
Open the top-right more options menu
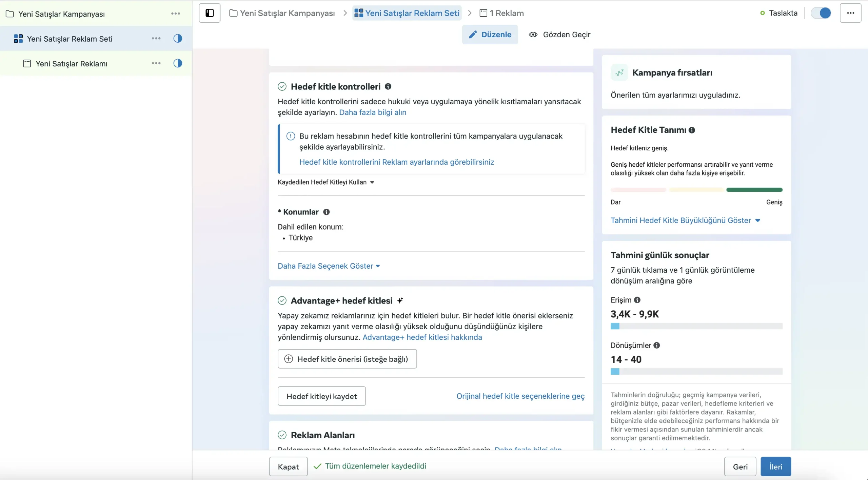coord(850,13)
